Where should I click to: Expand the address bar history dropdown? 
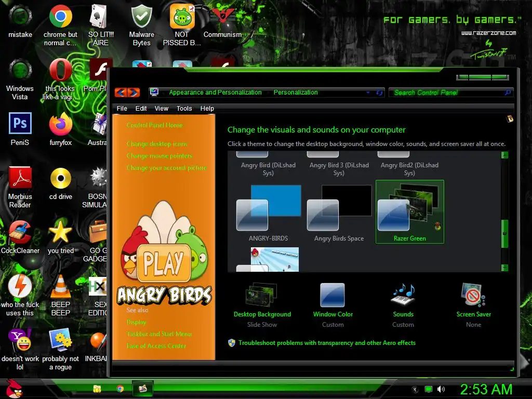(x=368, y=92)
